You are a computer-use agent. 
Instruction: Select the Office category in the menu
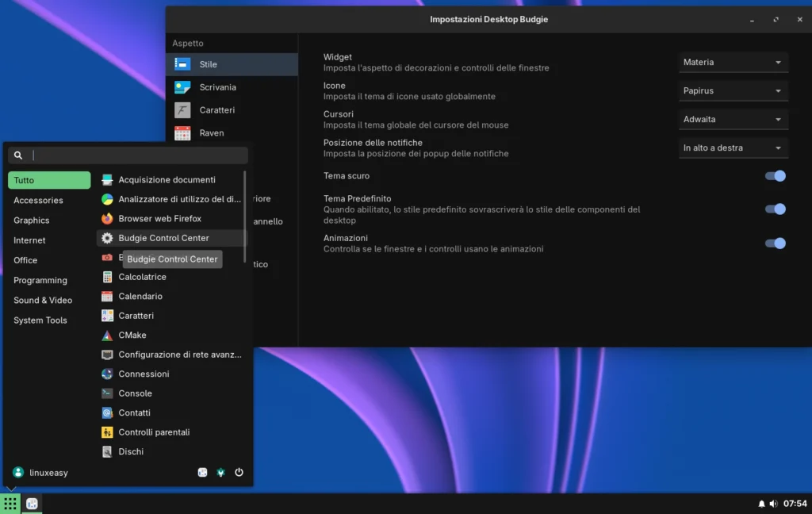25,260
